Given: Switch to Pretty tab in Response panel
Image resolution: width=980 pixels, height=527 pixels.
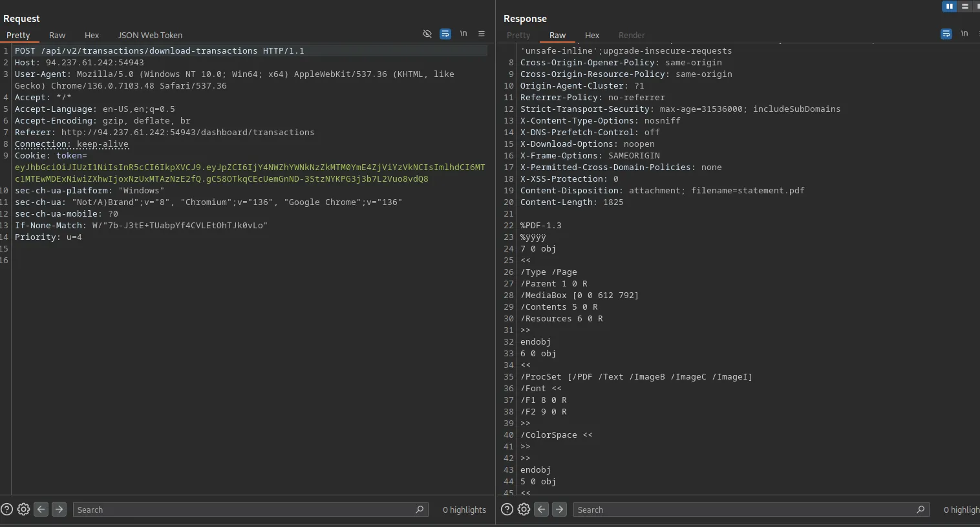Looking at the screenshot, I should pyautogui.click(x=518, y=36).
